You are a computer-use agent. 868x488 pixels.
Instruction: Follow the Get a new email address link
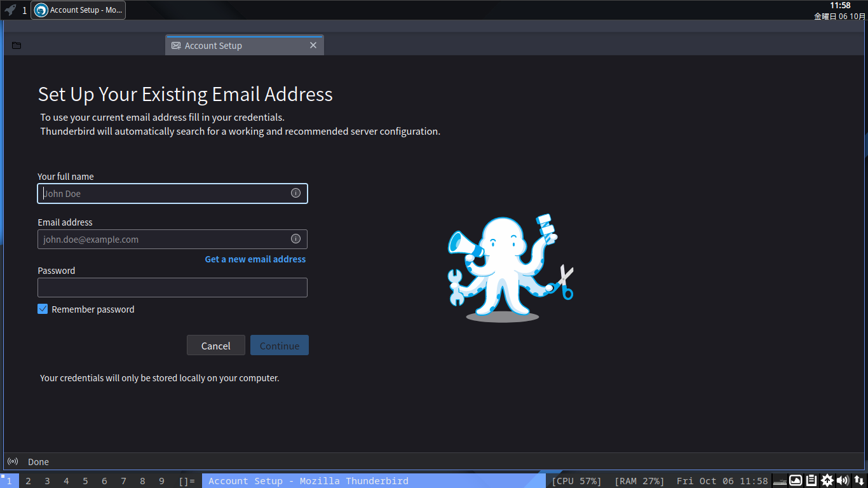pyautogui.click(x=255, y=259)
